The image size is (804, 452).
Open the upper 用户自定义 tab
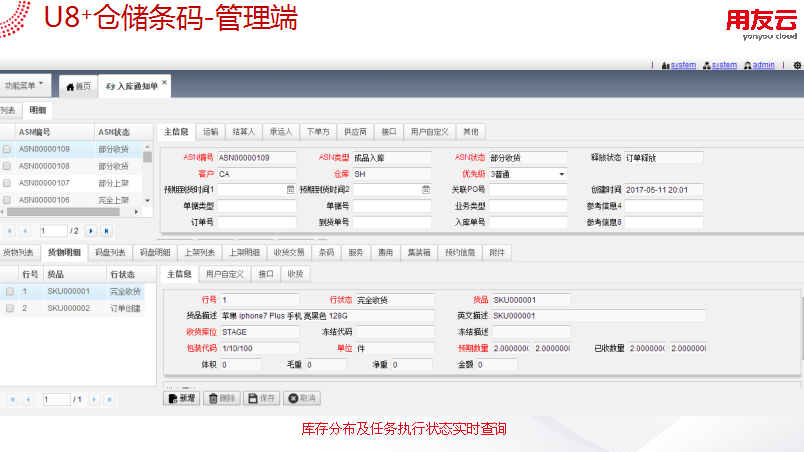(x=429, y=132)
